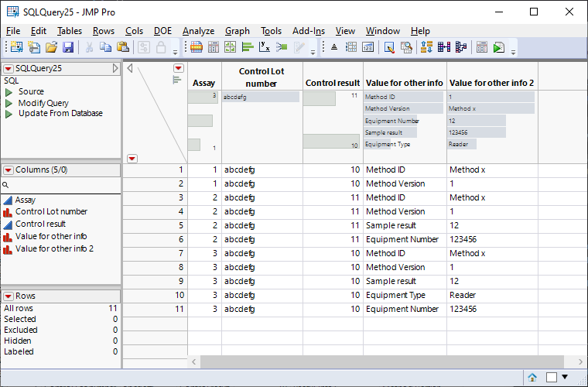The image size is (588, 387).
Task: Collapse the panels using the left-pointing triangle
Action: click(130, 68)
